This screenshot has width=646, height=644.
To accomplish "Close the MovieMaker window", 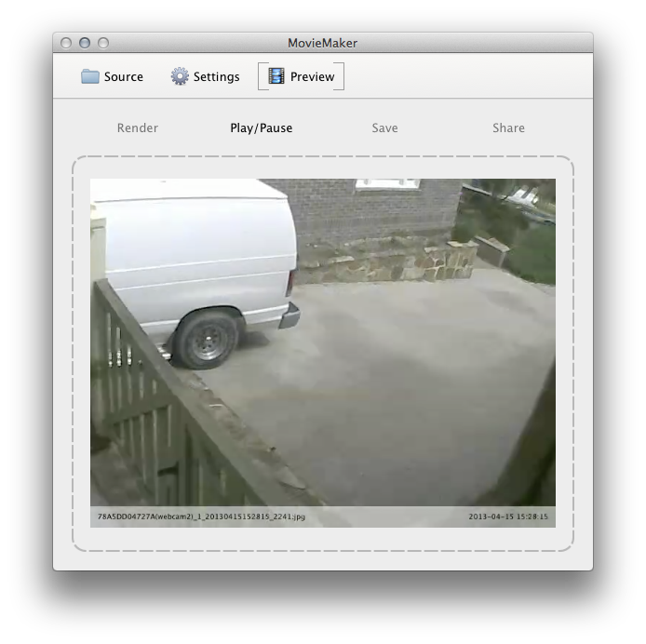I will [66, 43].
